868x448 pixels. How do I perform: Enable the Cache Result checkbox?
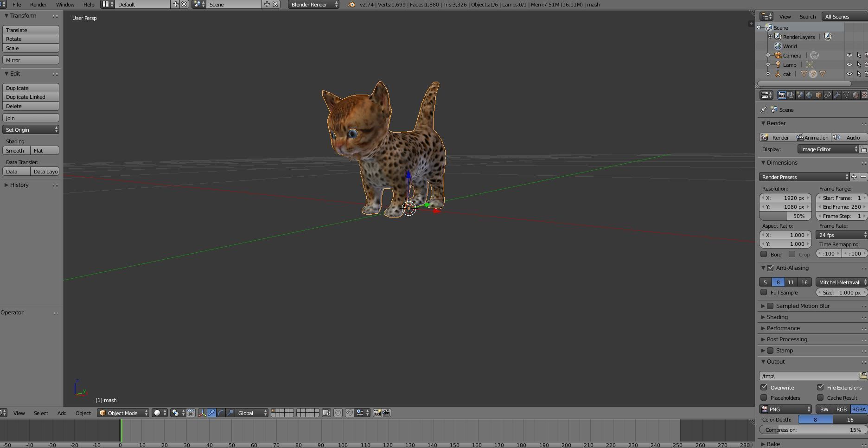[820, 397]
